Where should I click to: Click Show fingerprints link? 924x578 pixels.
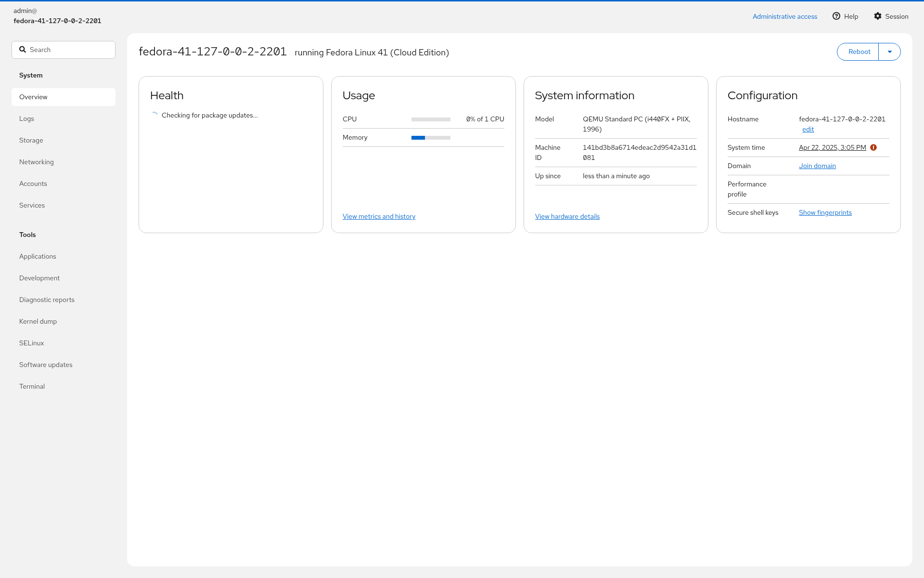[x=825, y=212]
